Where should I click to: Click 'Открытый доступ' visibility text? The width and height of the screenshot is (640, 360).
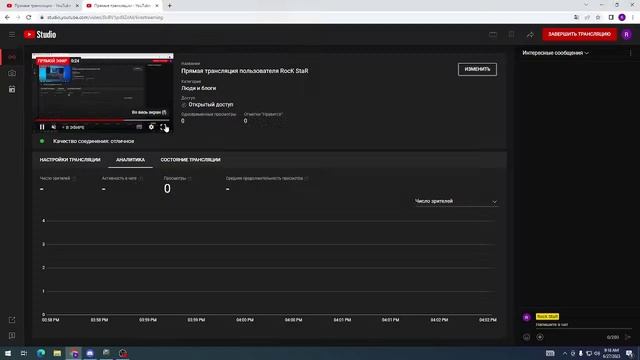[x=211, y=104]
